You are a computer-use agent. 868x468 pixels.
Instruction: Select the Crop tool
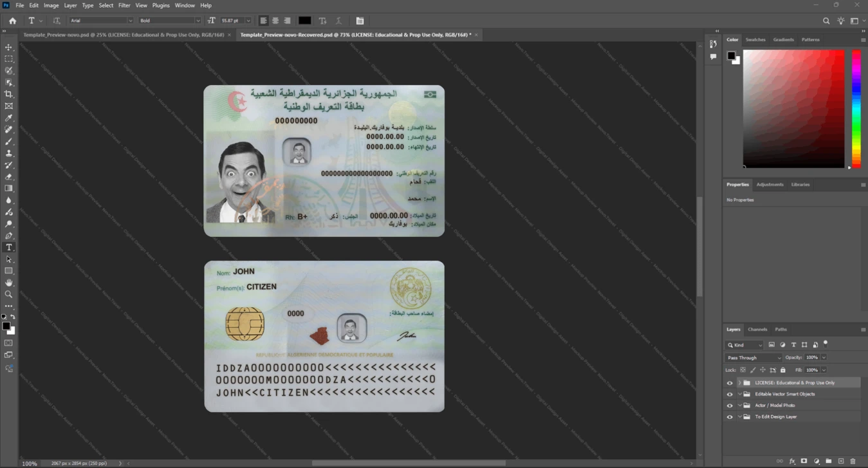pos(9,94)
